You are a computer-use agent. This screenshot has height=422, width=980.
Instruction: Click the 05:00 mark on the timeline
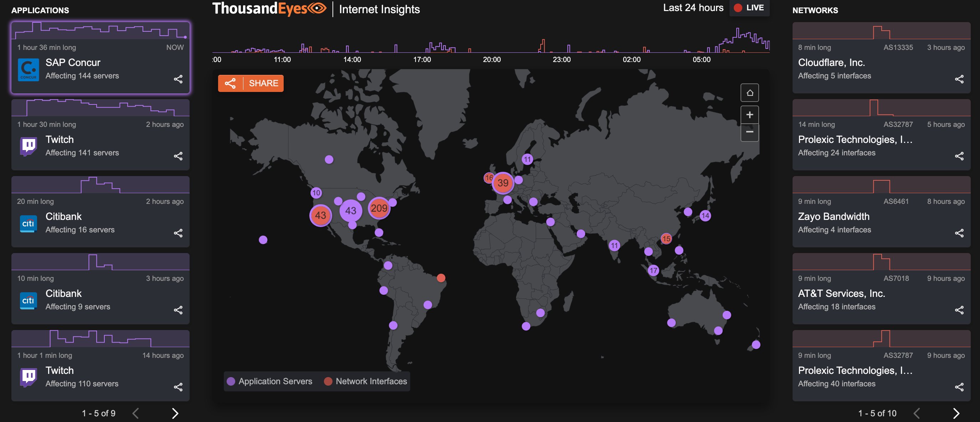(702, 60)
